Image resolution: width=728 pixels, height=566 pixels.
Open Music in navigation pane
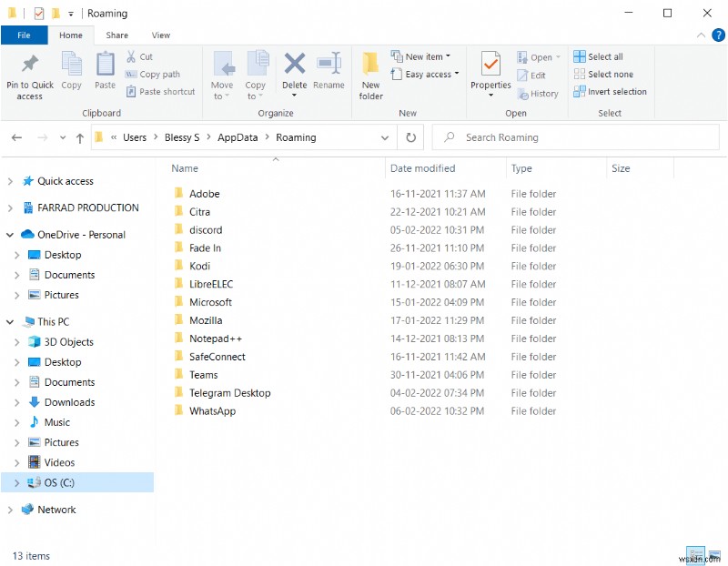pyautogui.click(x=56, y=422)
